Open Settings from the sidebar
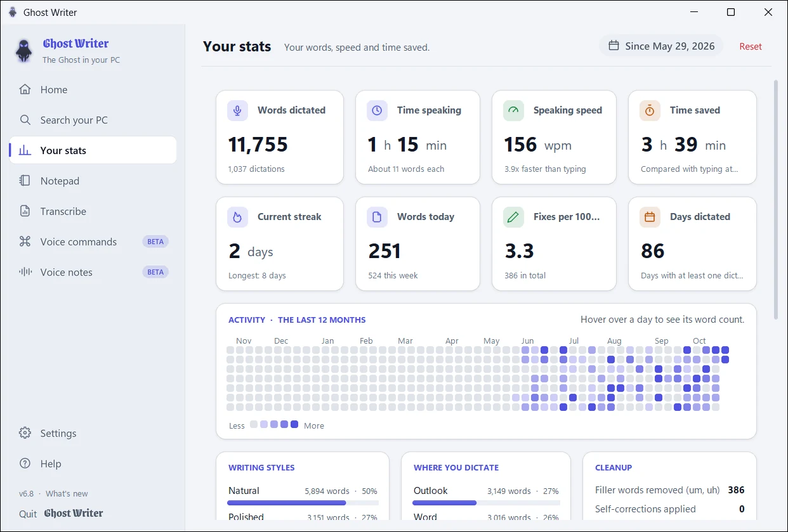788x532 pixels. tap(93, 433)
